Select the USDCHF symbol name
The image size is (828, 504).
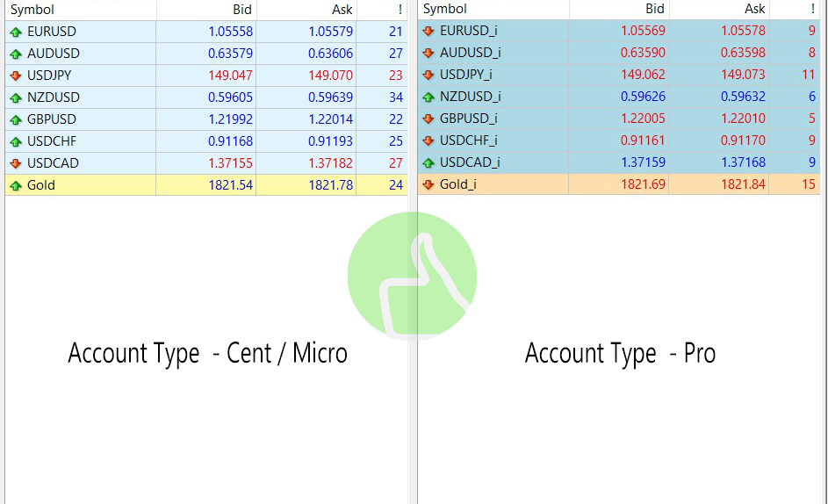click(52, 141)
